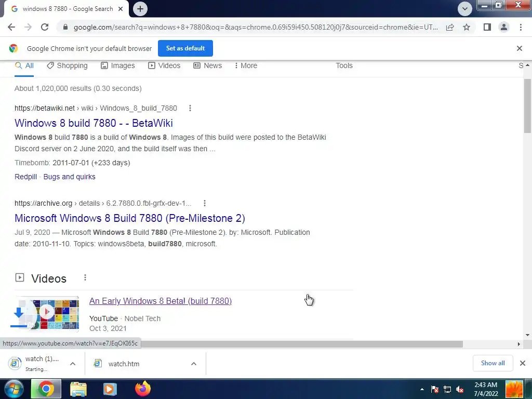Screen dimensions: 532x399
Task: Click the address bar URL
Action: 256,27
